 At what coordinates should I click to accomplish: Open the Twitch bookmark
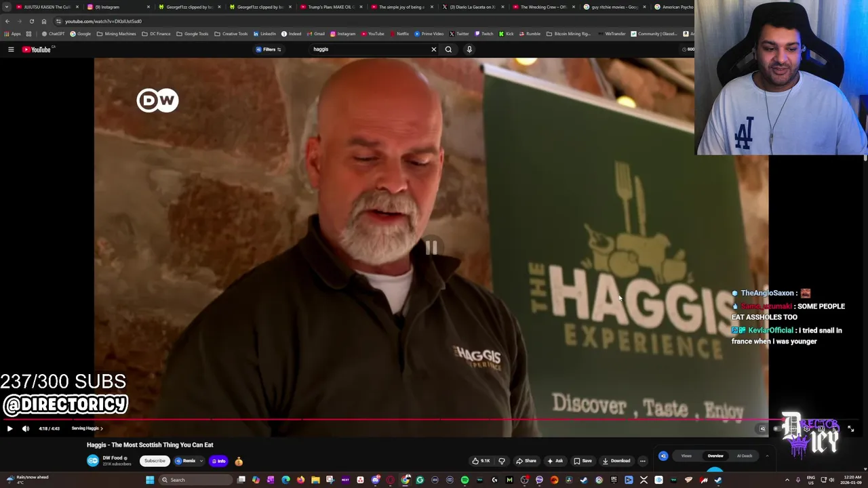(484, 34)
